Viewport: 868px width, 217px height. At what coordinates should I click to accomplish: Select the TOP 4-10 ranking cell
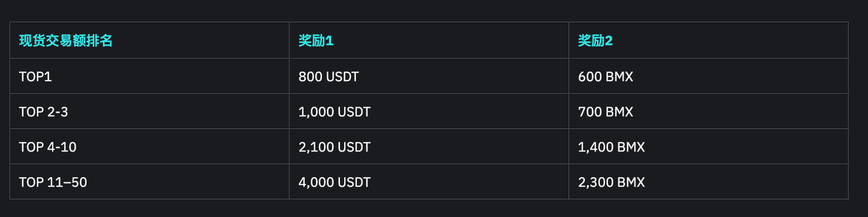click(x=47, y=147)
